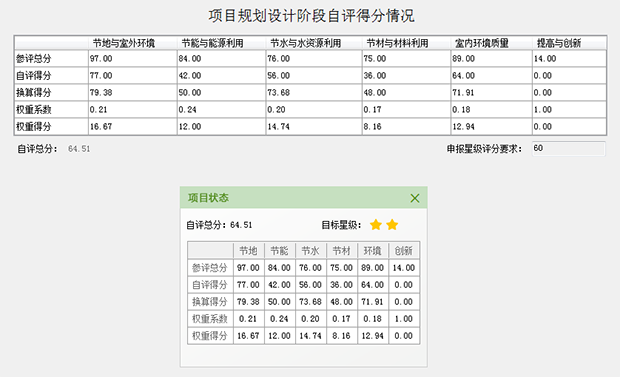Focus the 申报星级评分要求 input field showing 60
This screenshot has width=620, height=377.
pos(569,148)
